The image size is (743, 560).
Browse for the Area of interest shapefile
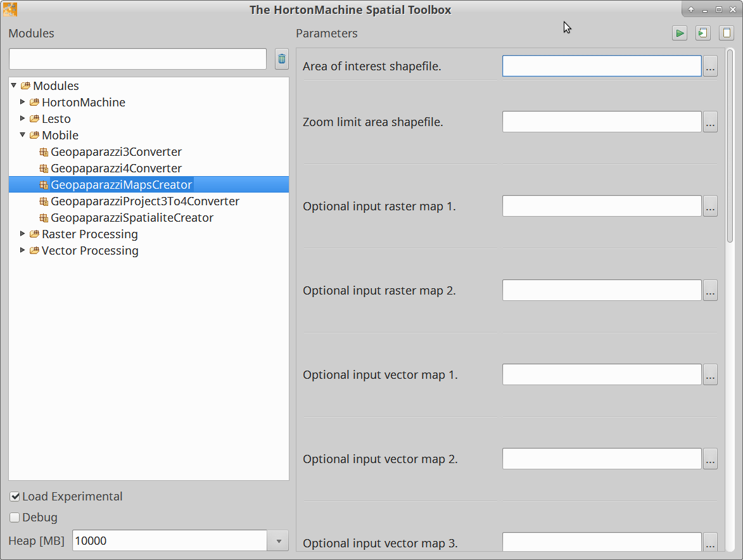[710, 67]
